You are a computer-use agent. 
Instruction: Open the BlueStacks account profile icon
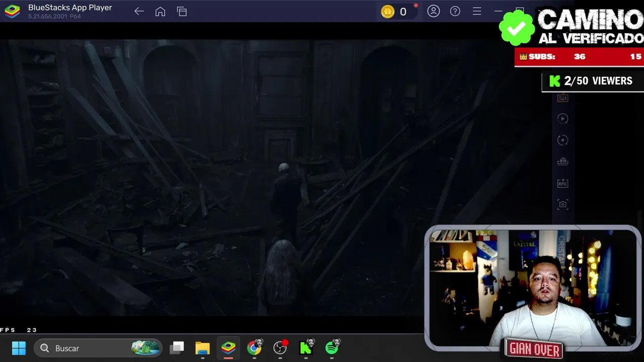[433, 11]
